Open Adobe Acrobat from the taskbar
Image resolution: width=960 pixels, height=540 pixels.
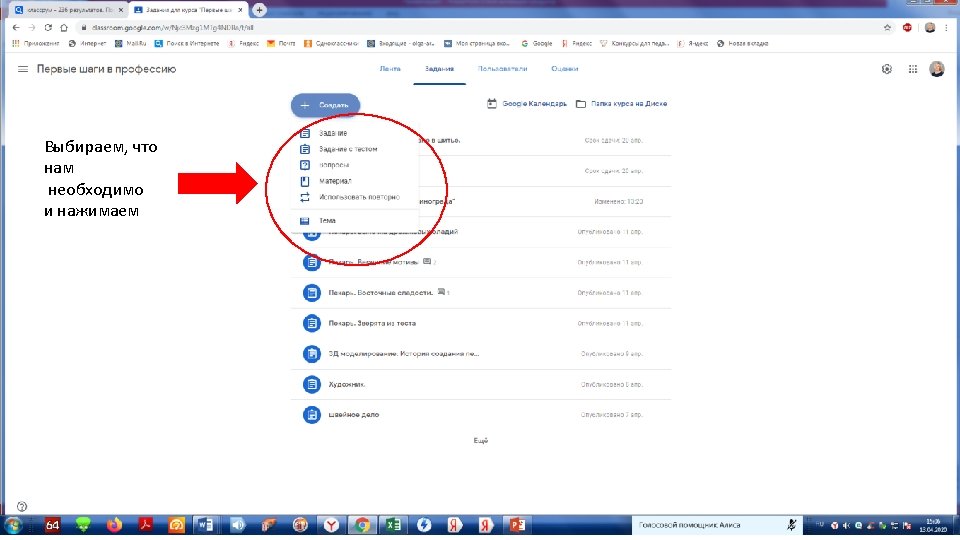tap(145, 525)
